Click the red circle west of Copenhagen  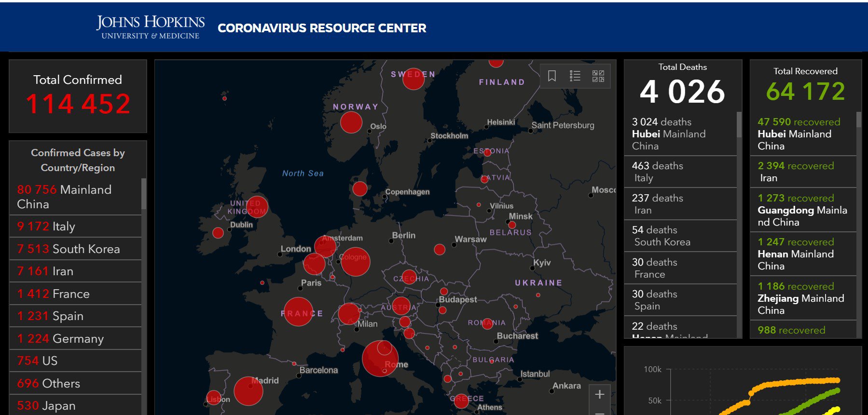point(360,189)
